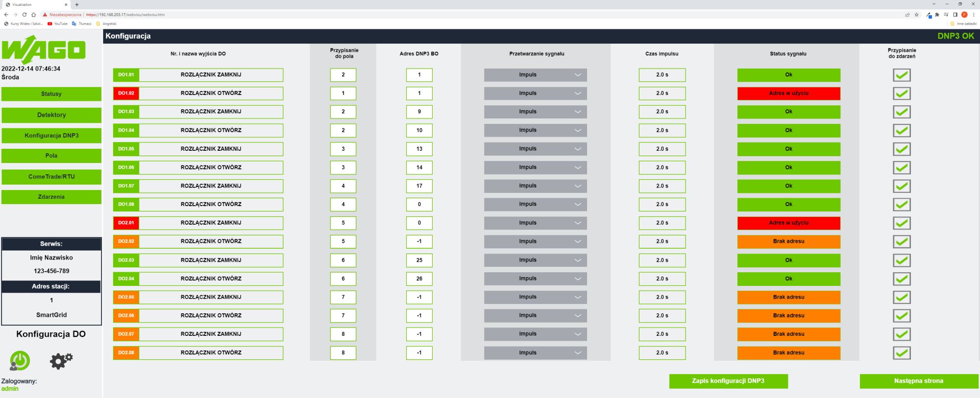This screenshot has width=980, height=398.
Task: Click the share page icon in address bar
Action: [907, 15]
